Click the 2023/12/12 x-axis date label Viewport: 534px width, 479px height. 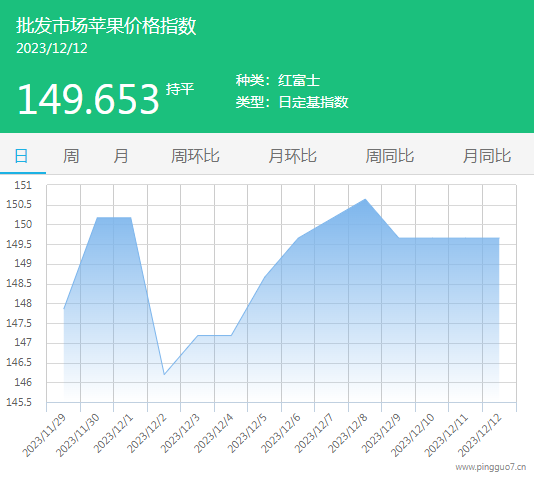[480, 436]
